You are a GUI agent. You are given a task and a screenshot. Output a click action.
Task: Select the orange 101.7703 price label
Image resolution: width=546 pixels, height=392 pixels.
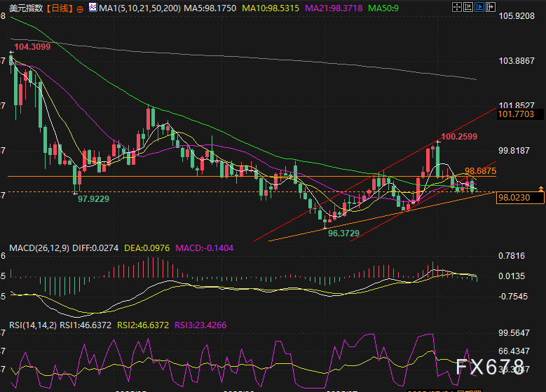coord(516,114)
